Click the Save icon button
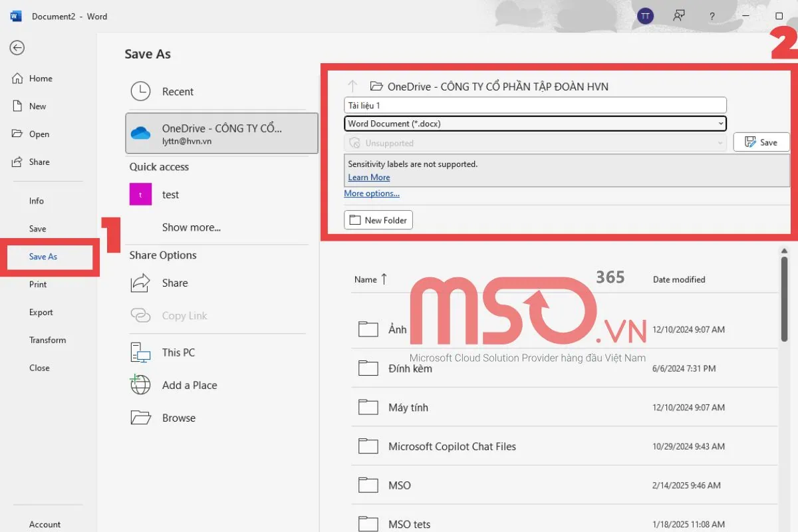 pyautogui.click(x=761, y=142)
